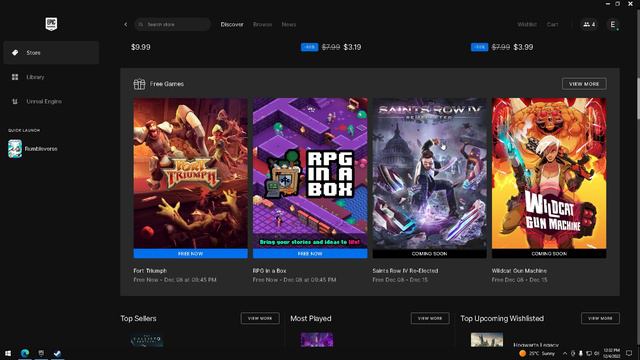Image resolution: width=640 pixels, height=360 pixels.
Task: Open the Epic Games Launcher taskbar icon
Action: point(41,353)
